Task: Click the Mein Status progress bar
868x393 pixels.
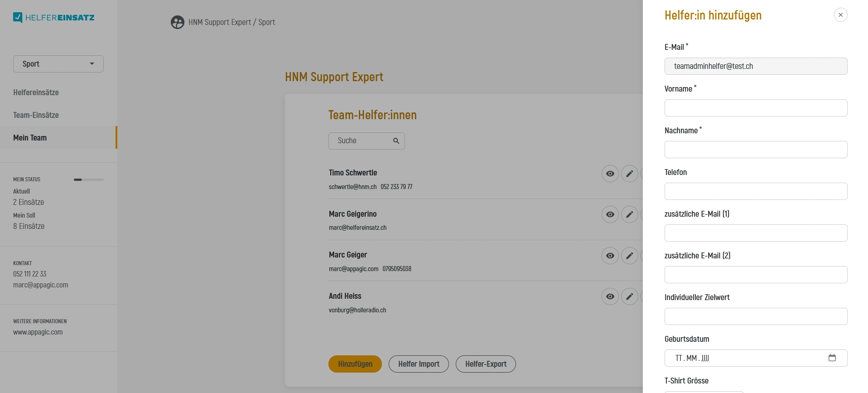Action: click(89, 180)
